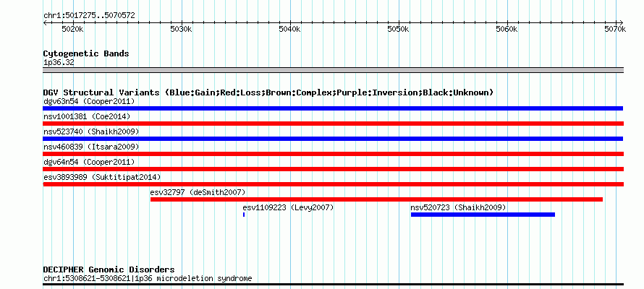Select the red nsv1001381 loss bar

333,124
